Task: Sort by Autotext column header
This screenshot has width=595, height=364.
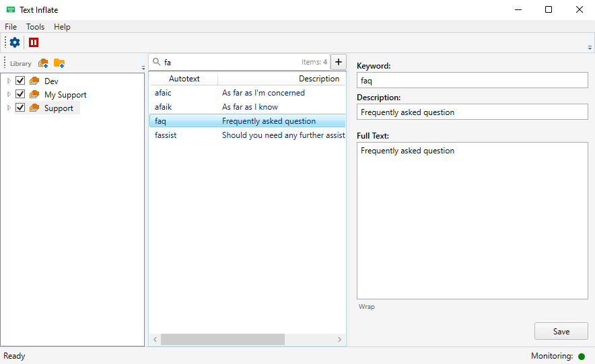Action: [x=184, y=79]
